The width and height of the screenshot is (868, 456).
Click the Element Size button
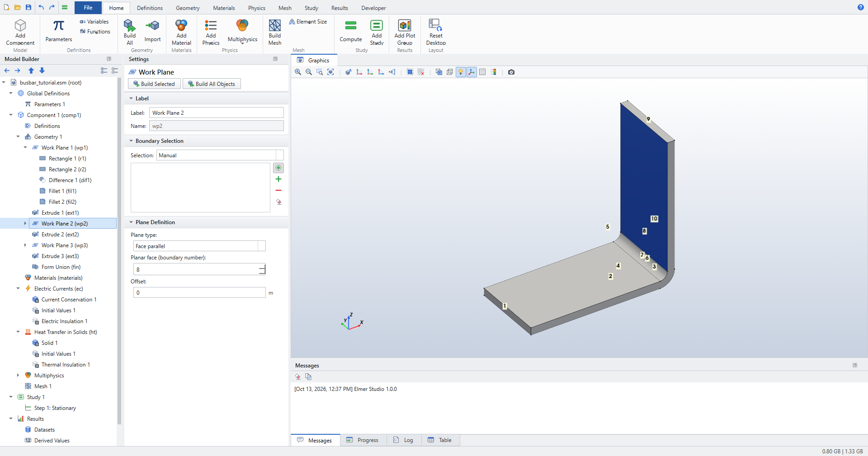[x=308, y=21]
